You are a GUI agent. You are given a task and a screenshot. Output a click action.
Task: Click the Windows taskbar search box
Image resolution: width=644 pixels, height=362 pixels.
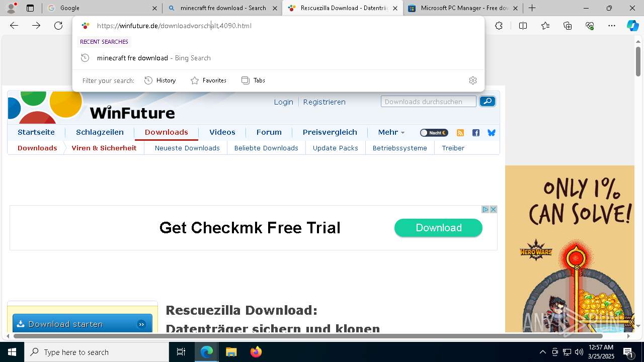point(97,352)
